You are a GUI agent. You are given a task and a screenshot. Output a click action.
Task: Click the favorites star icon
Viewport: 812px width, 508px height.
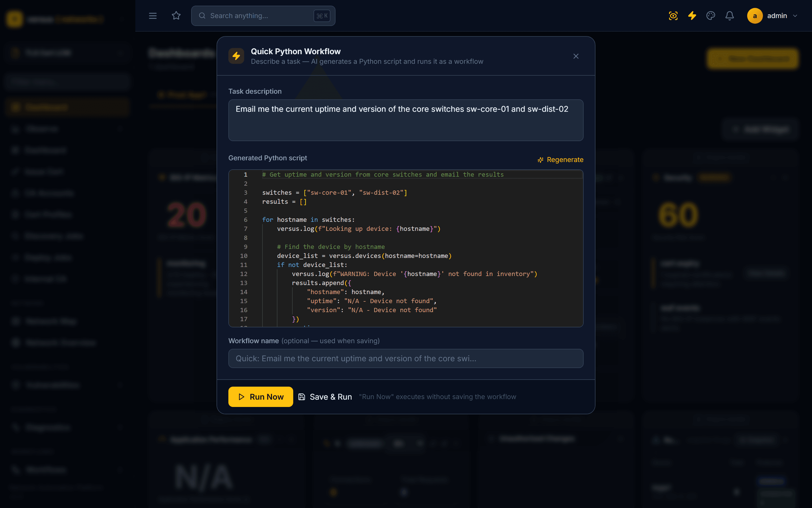[176, 16]
